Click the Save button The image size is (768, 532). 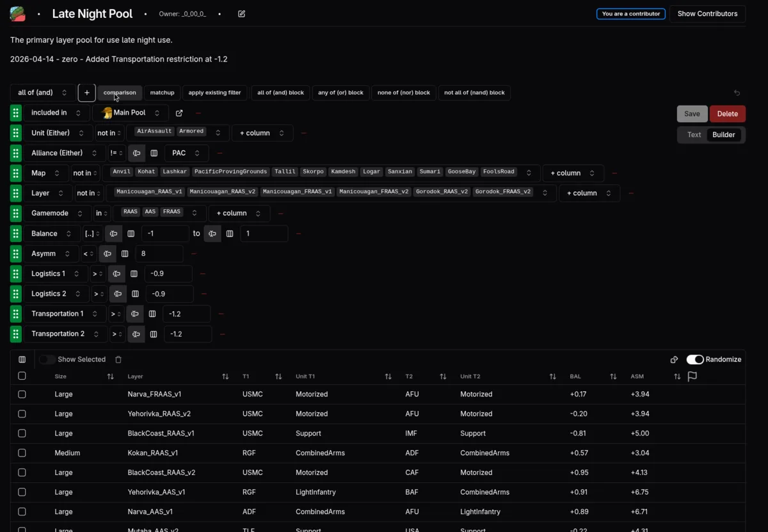pyautogui.click(x=692, y=114)
